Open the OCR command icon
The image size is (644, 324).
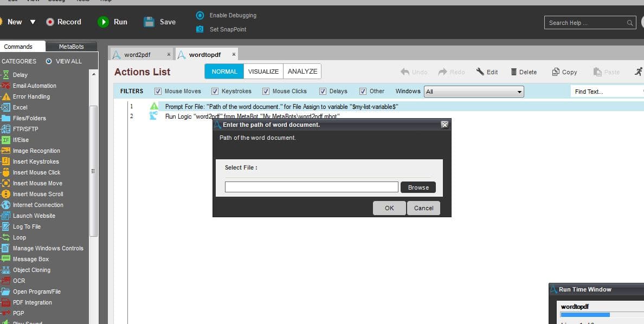6,281
